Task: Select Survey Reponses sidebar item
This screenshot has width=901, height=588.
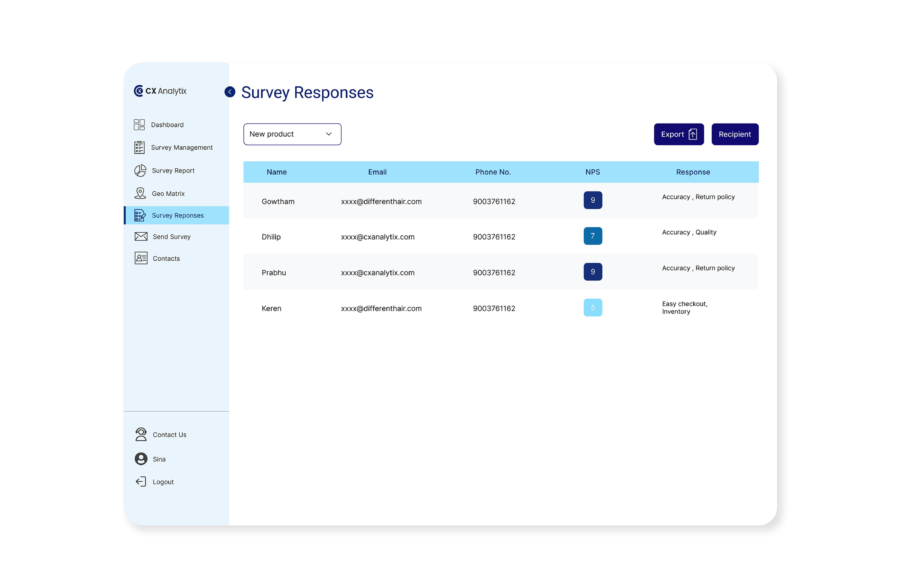Action: click(x=176, y=215)
